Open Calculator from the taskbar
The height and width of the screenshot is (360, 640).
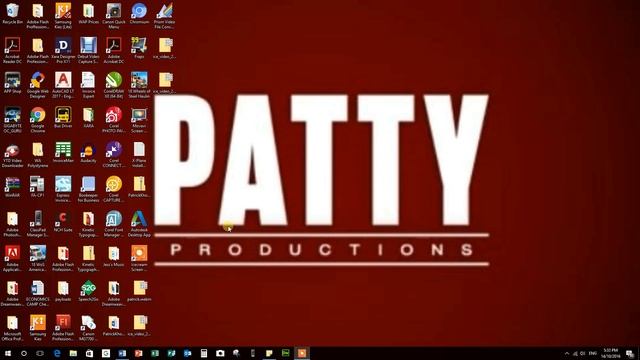204,353
